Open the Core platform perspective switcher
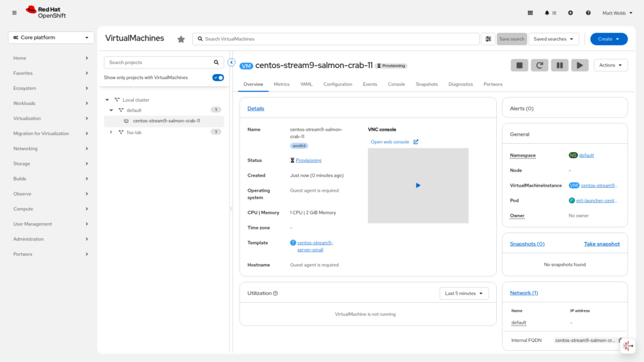The height and width of the screenshot is (362, 644). click(x=51, y=38)
